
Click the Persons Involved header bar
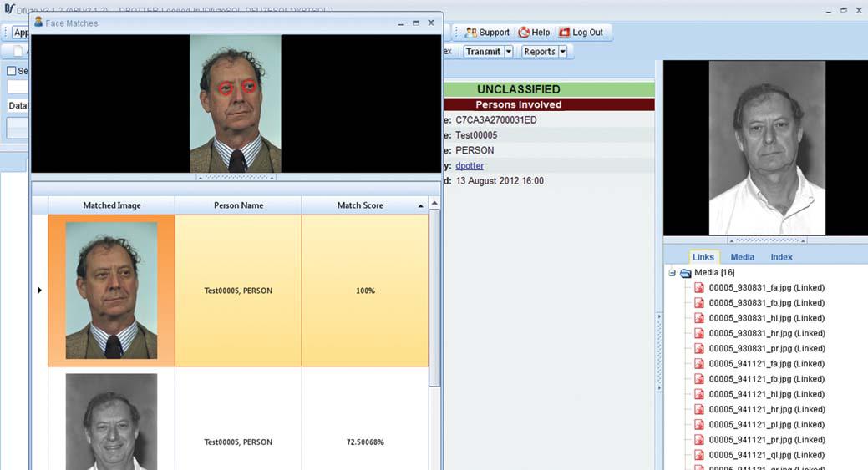point(549,104)
